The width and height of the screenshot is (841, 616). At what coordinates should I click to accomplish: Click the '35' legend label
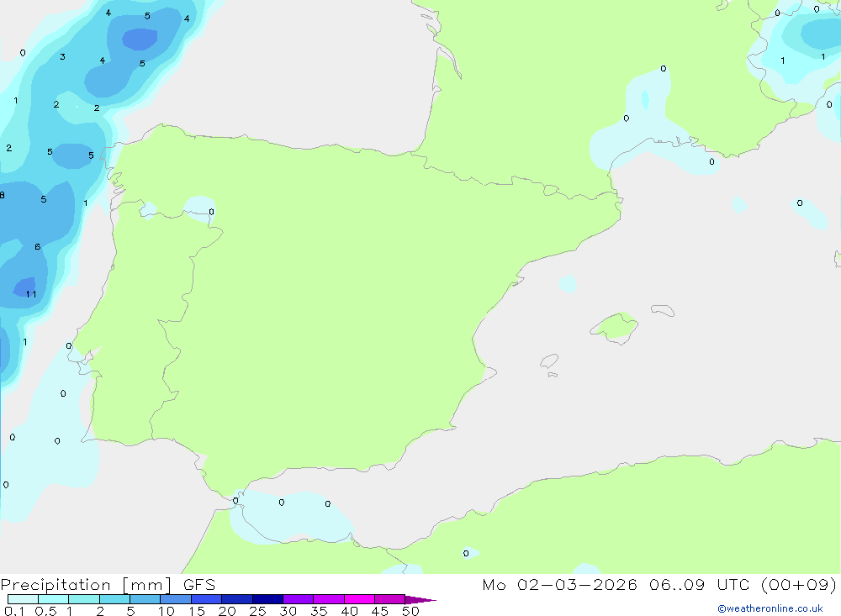[x=319, y=611]
